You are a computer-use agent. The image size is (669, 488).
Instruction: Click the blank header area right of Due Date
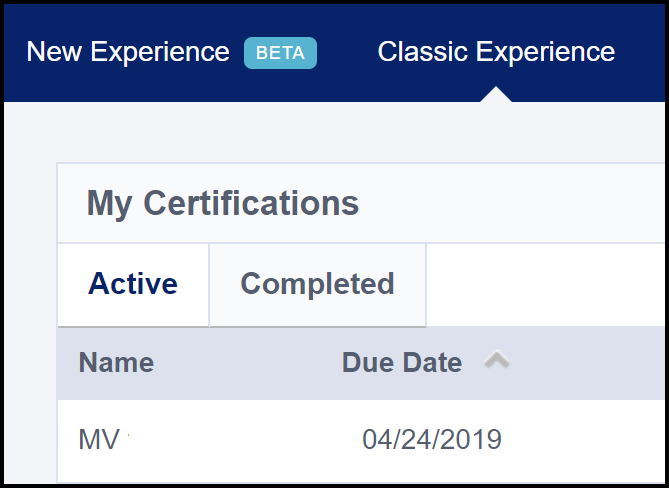coord(590,362)
